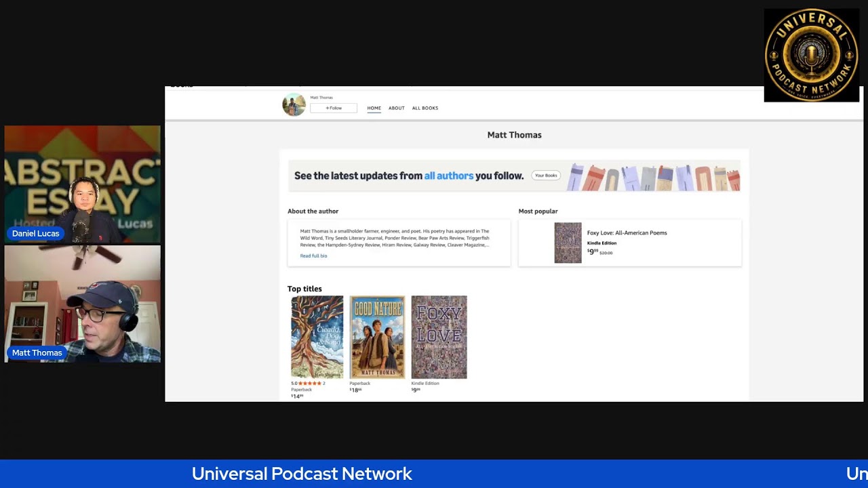The image size is (868, 488).
Task: Click the Daniel Lucas name label
Action: click(x=36, y=233)
